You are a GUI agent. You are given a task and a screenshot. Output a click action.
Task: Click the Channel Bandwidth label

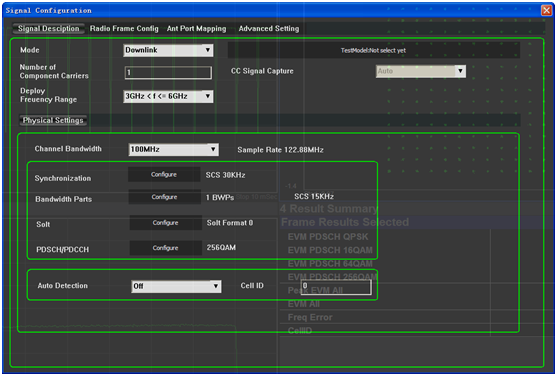tap(68, 149)
